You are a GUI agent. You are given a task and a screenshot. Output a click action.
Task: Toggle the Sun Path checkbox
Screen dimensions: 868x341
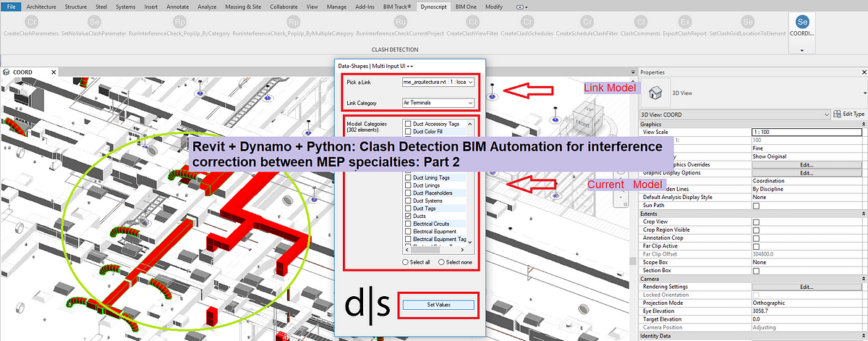point(757,206)
